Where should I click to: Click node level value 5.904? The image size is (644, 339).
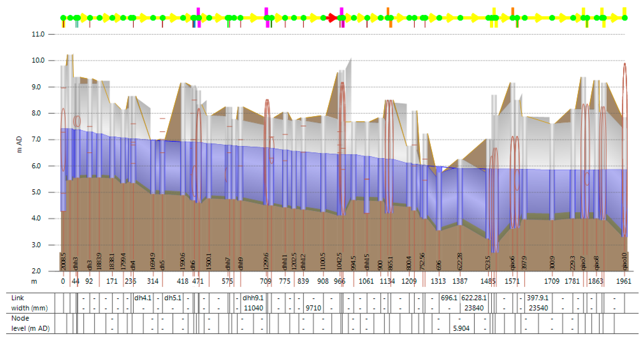[461, 328]
